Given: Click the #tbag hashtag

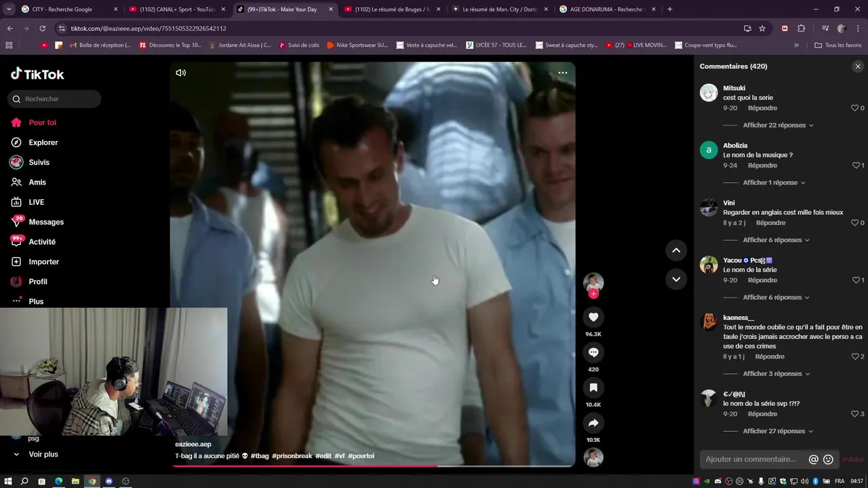Looking at the screenshot, I should pyautogui.click(x=260, y=456).
